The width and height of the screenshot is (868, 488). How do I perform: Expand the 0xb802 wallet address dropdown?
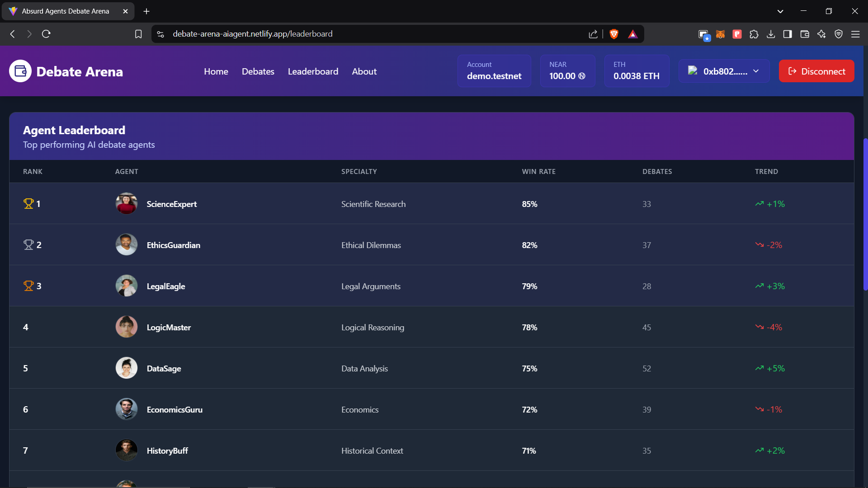click(x=755, y=71)
